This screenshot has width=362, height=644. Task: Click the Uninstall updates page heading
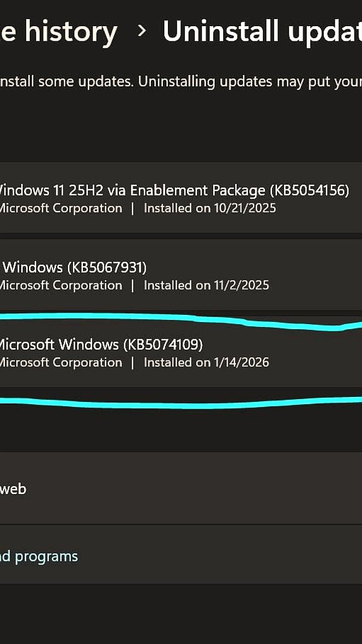pos(261,31)
